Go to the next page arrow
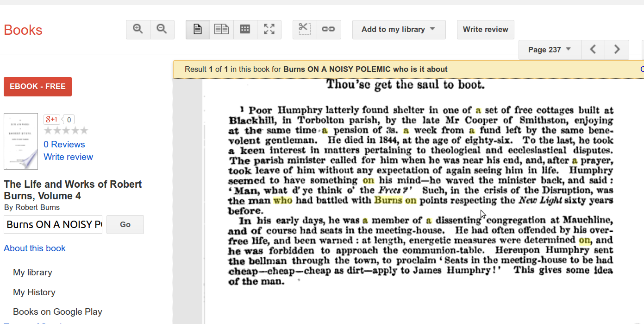Image resolution: width=644 pixels, height=324 pixels. point(617,50)
